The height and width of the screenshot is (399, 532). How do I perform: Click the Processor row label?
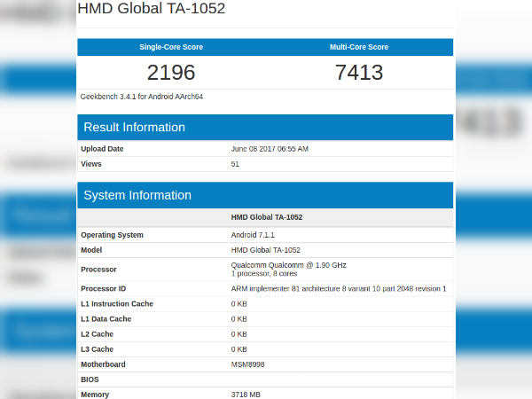click(x=98, y=270)
